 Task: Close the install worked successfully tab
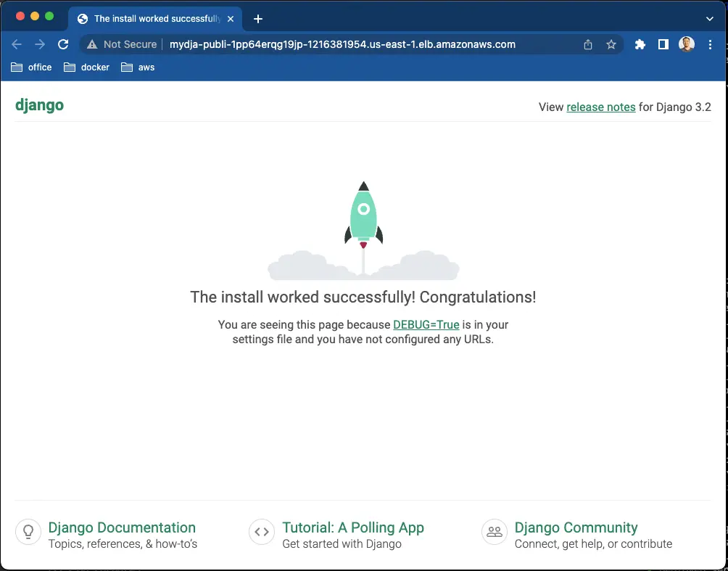coord(231,19)
